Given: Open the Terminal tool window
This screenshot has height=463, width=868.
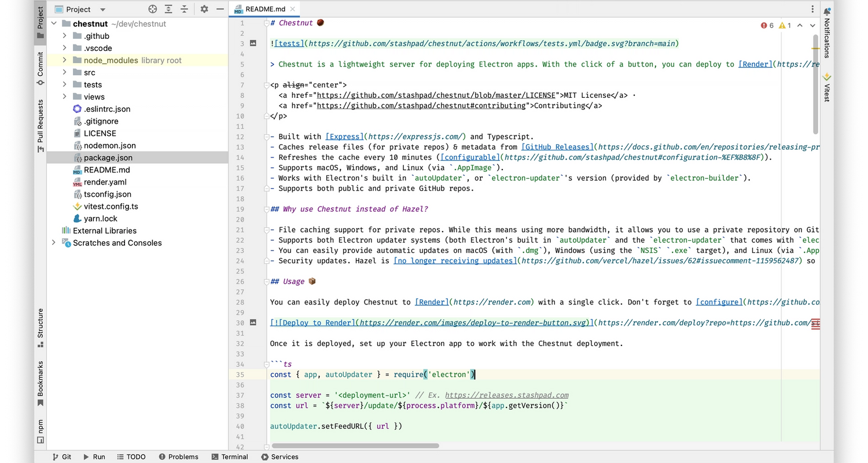Looking at the screenshot, I should click(230, 457).
